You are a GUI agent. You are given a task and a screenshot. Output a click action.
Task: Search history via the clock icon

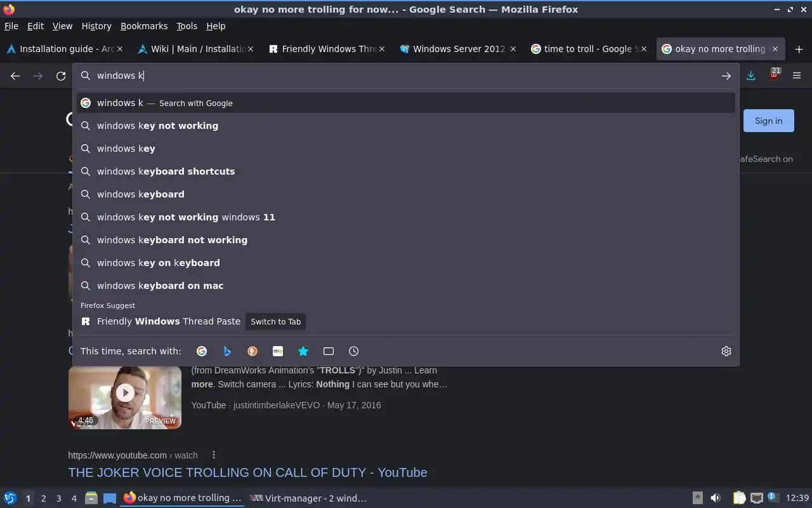354,351
